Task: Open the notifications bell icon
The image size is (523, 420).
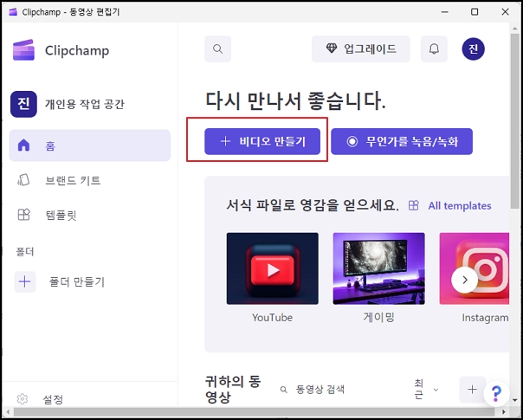Action: pos(434,49)
